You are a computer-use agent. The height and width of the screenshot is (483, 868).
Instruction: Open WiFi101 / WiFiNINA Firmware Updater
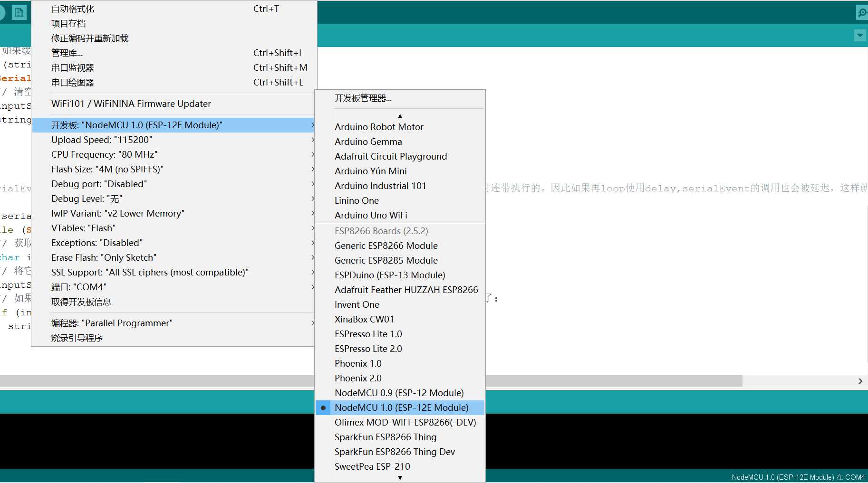[x=174, y=104]
